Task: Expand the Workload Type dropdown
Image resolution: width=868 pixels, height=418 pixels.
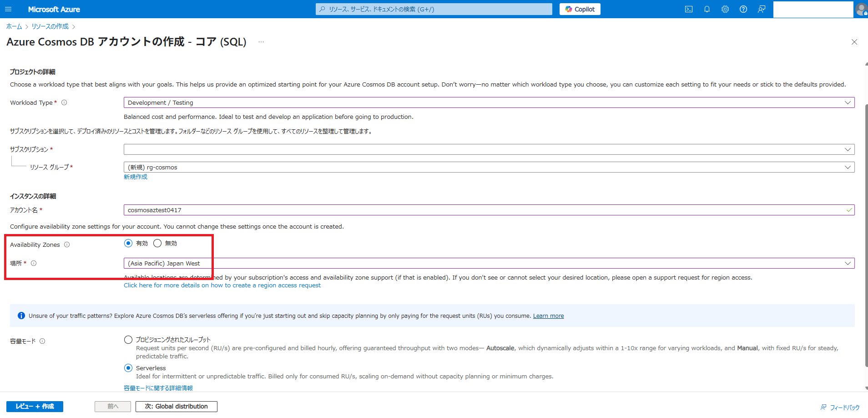Action: 489,102
